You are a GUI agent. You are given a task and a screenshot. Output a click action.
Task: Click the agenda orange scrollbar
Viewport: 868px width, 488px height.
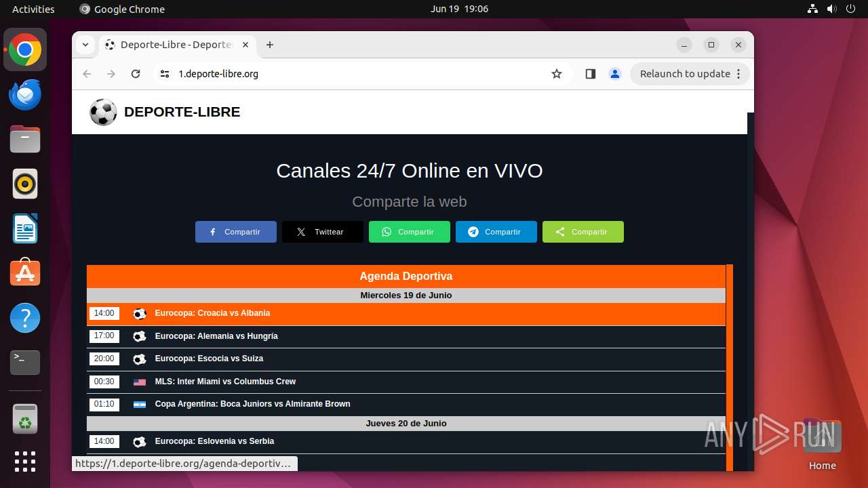coord(730,367)
